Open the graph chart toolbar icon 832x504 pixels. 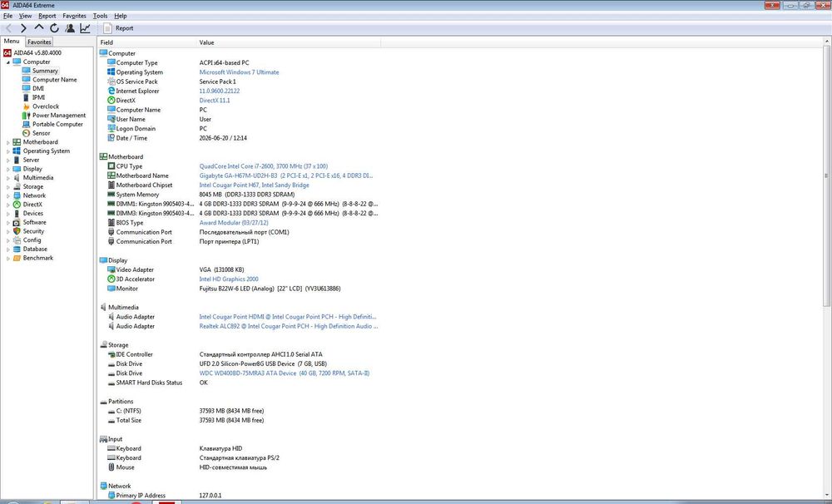pos(85,28)
